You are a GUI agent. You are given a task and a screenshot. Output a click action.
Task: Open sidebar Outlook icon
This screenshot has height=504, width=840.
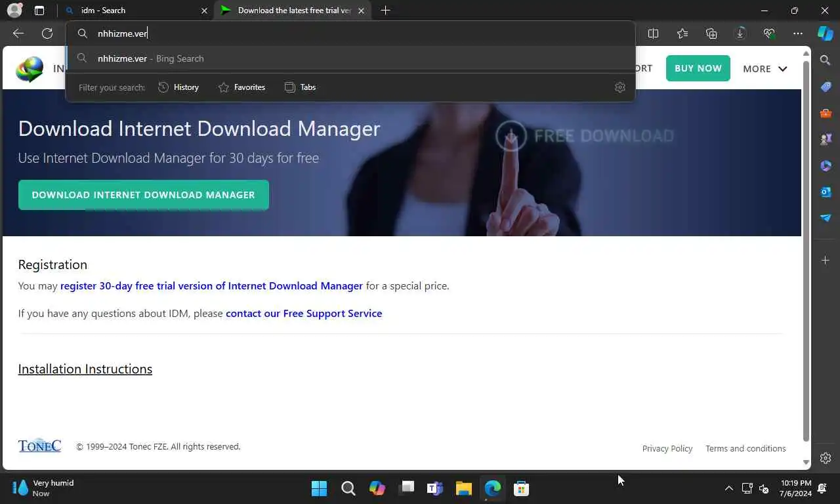click(x=826, y=192)
